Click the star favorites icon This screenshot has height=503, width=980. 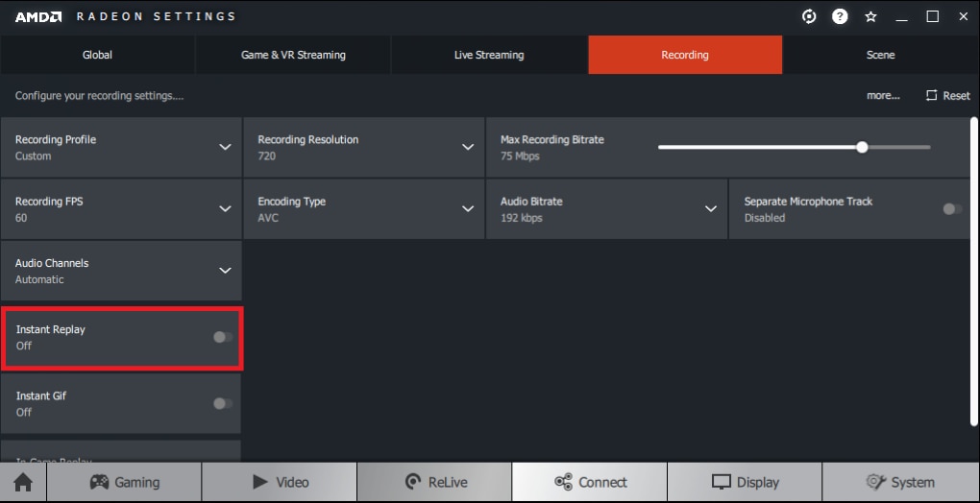pyautogui.click(x=870, y=17)
